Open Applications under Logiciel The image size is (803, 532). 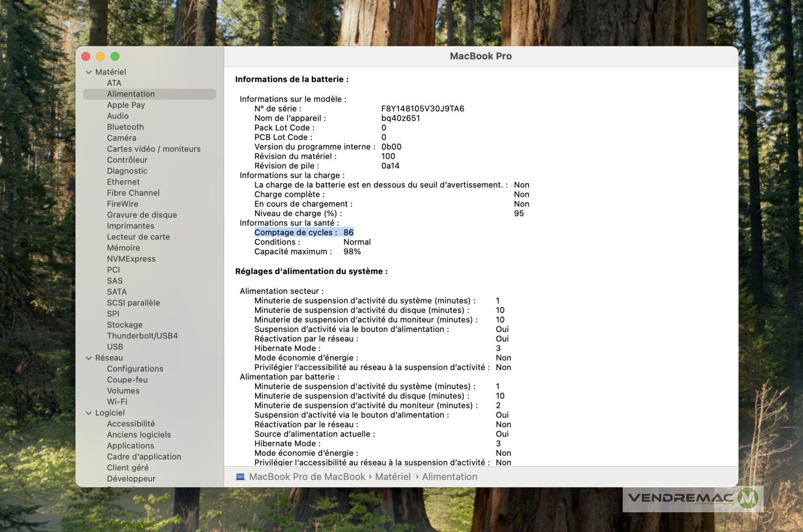coord(130,446)
